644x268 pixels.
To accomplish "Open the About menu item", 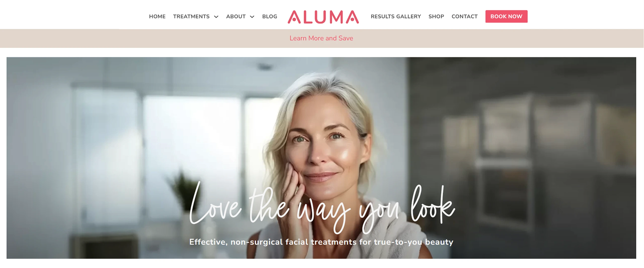I will click(236, 16).
